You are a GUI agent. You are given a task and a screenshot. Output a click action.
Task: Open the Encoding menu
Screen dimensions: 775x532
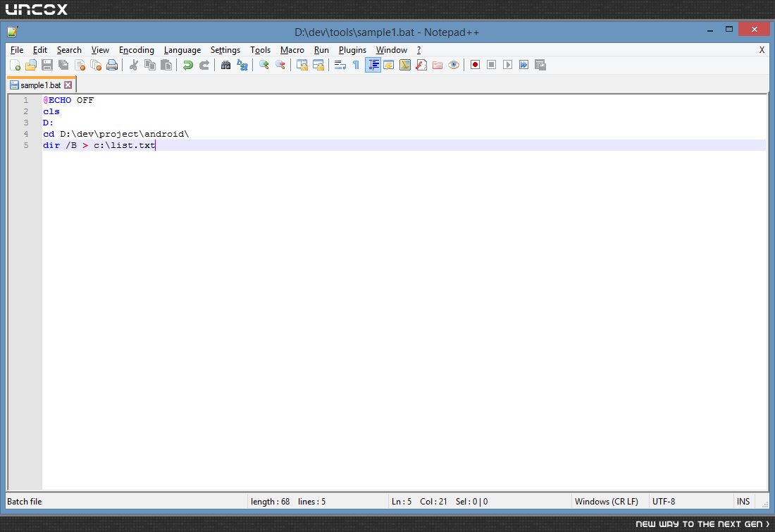click(x=137, y=50)
